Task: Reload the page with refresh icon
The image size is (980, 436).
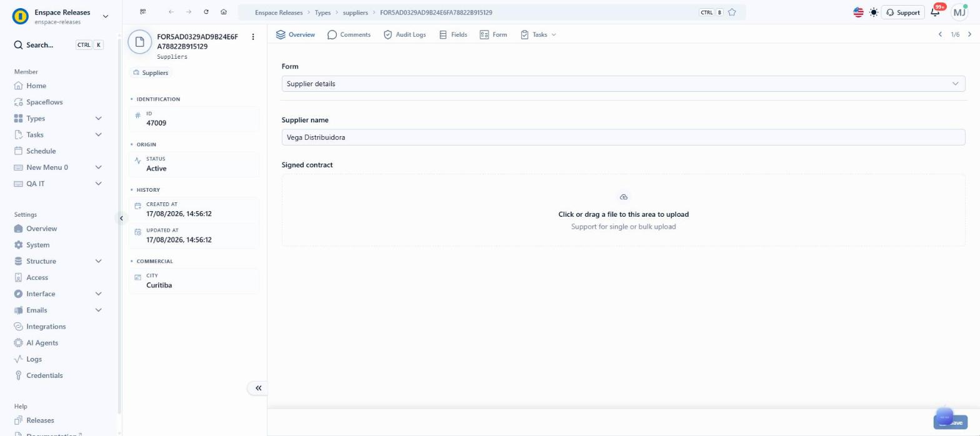Action: [x=206, y=12]
